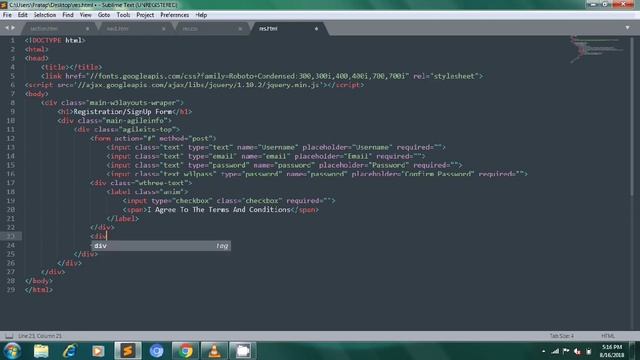Click the editor's vertical scrollbar
This screenshot has width=640, height=360.
(632, 118)
